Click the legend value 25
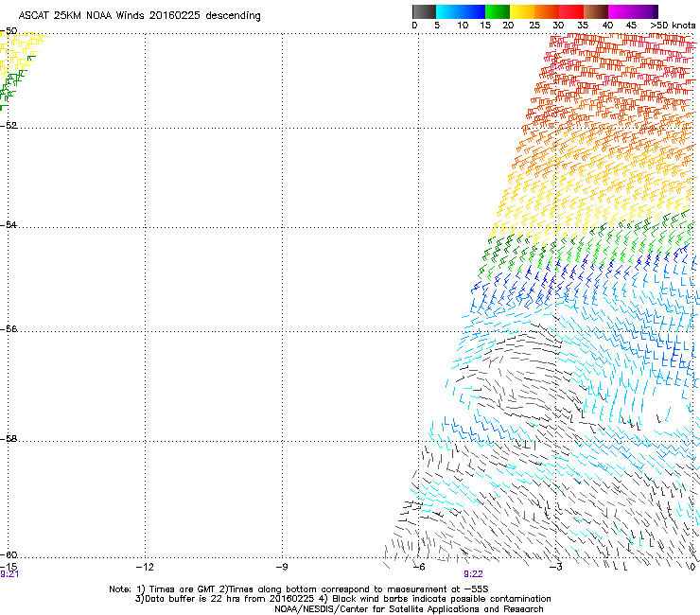The image size is (700, 615). [534, 26]
